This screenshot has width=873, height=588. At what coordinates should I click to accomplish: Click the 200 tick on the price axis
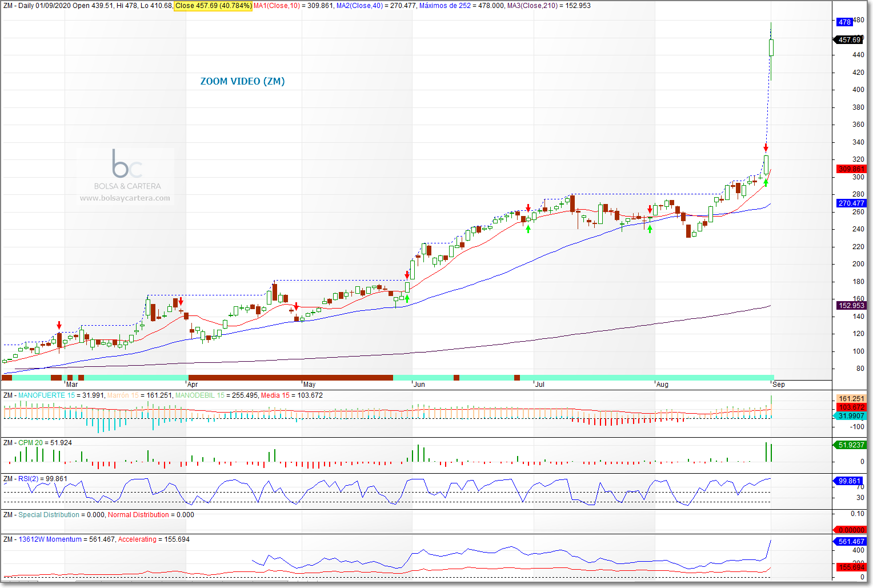[858, 264]
